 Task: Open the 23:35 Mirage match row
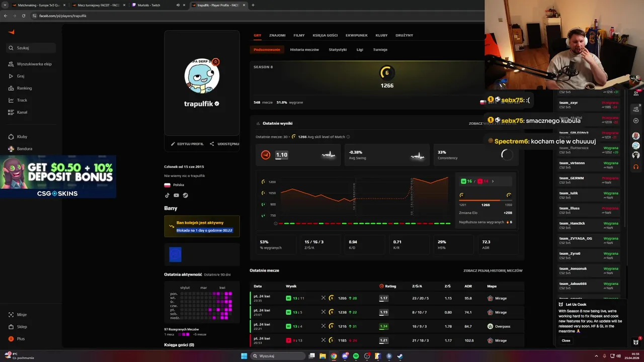click(387, 298)
